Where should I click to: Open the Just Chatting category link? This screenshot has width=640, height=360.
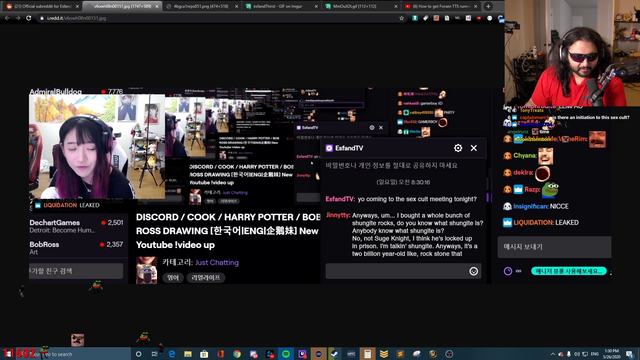pyautogui.click(x=217, y=262)
